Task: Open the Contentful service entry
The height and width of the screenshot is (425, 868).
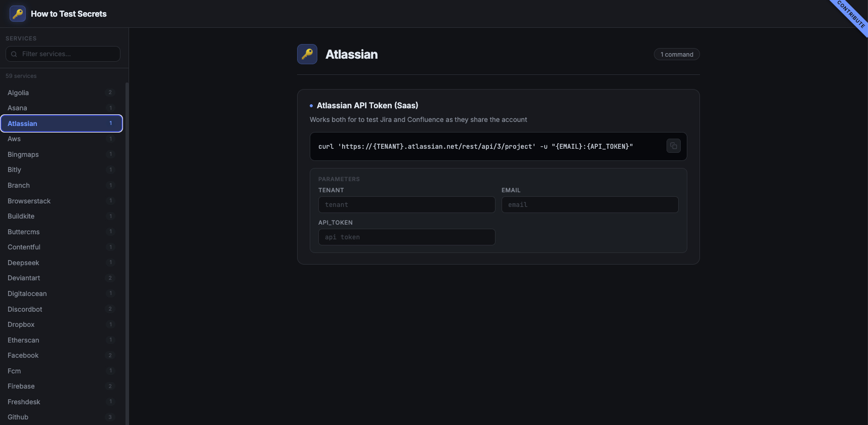Action: click(x=61, y=247)
